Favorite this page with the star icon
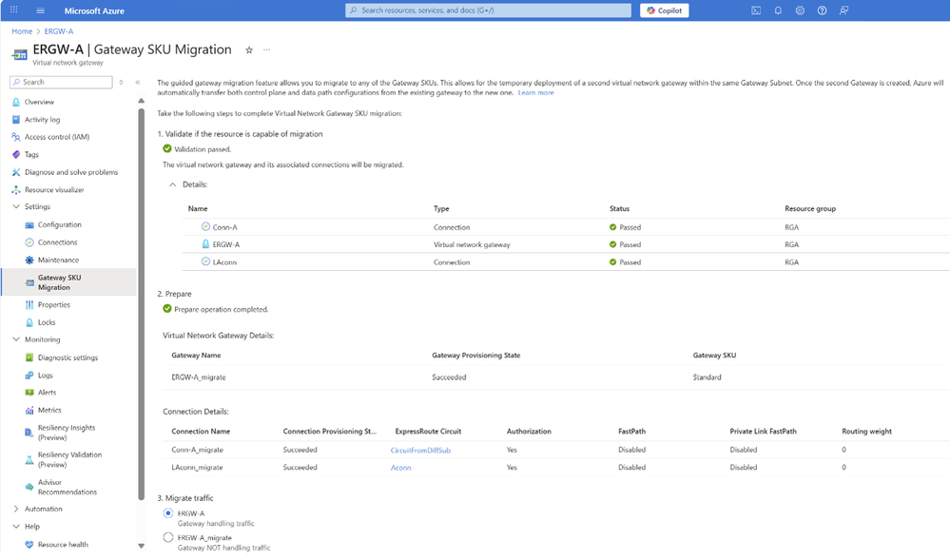The height and width of the screenshot is (560, 950). [249, 50]
